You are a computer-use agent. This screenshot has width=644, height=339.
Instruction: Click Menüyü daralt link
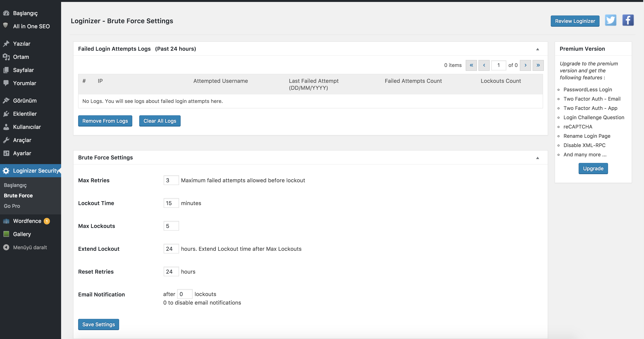pyautogui.click(x=30, y=247)
